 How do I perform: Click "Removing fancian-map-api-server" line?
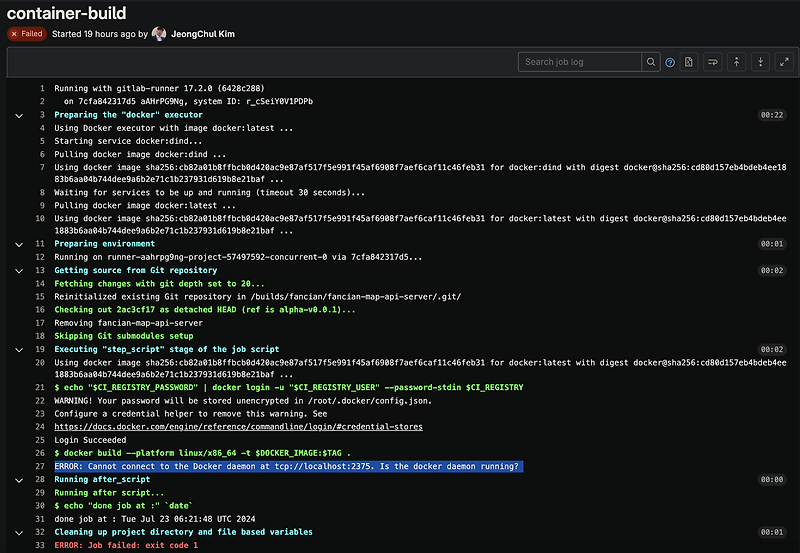pyautogui.click(x=129, y=323)
